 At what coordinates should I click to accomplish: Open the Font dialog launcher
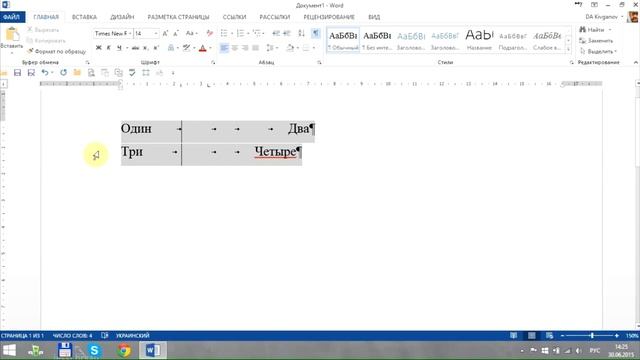click(x=213, y=62)
